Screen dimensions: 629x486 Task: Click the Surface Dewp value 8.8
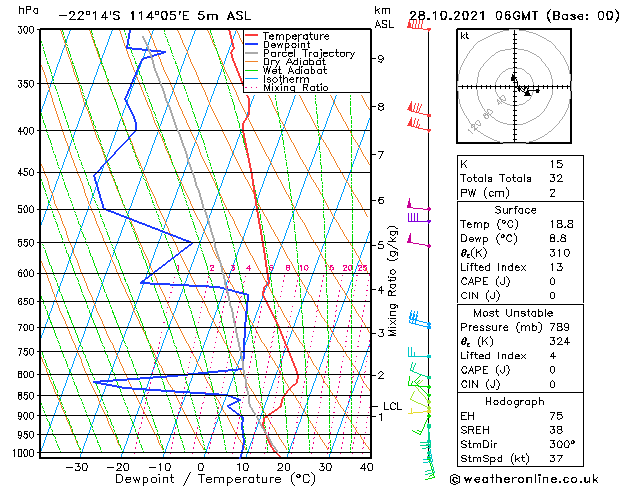point(558,239)
